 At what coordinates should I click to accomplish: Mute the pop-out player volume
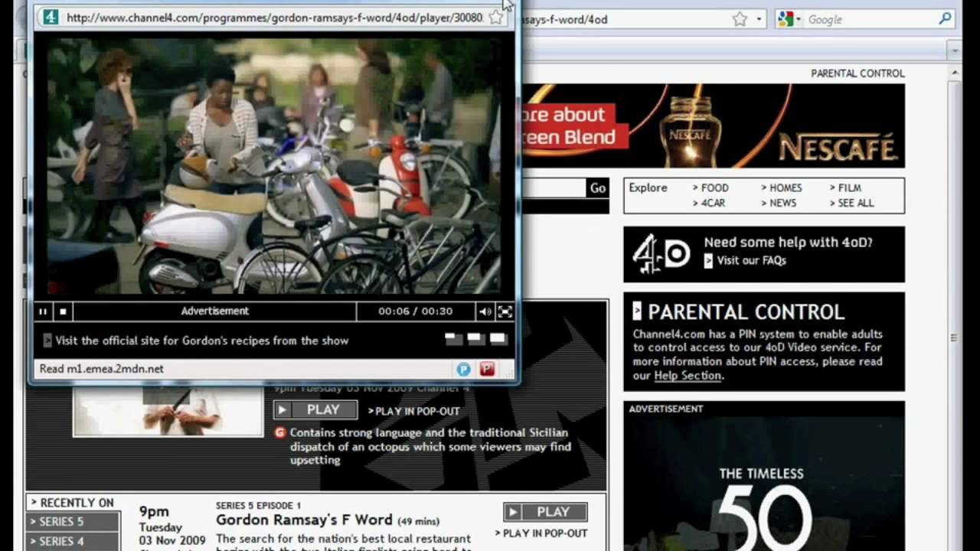pos(485,311)
